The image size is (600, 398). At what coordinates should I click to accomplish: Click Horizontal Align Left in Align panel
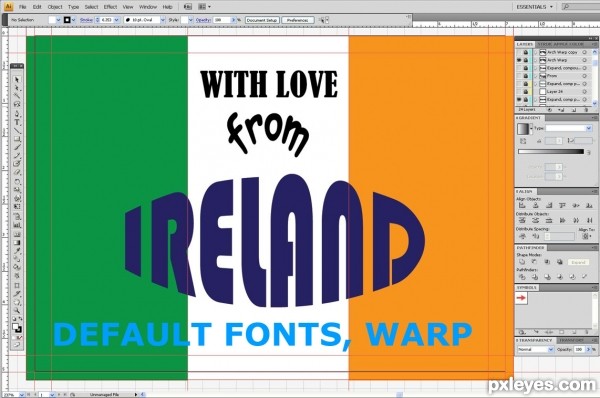coord(522,206)
